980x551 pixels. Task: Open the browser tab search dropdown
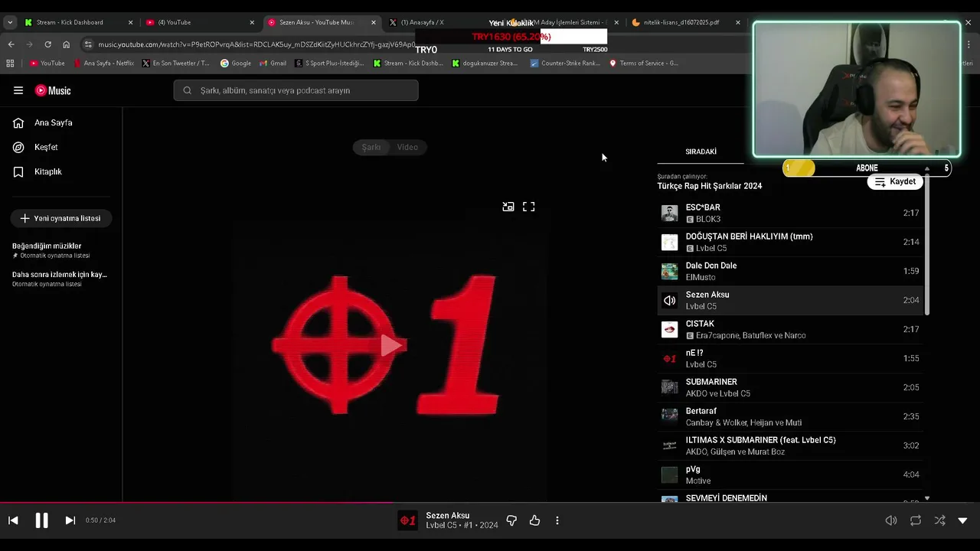click(10, 22)
